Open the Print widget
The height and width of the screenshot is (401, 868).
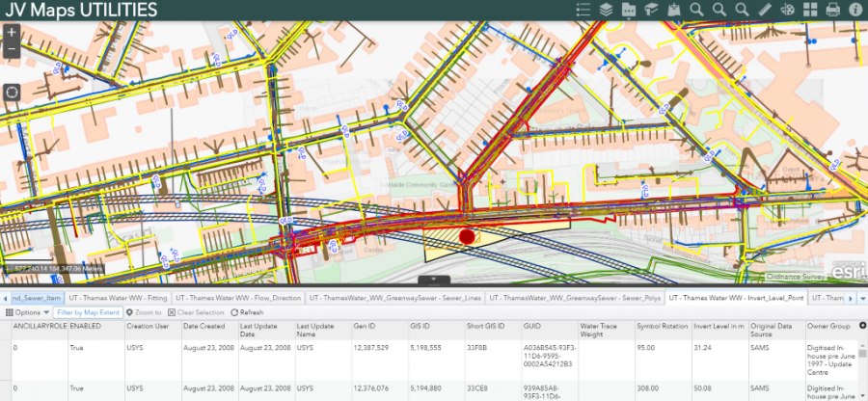coord(832,10)
